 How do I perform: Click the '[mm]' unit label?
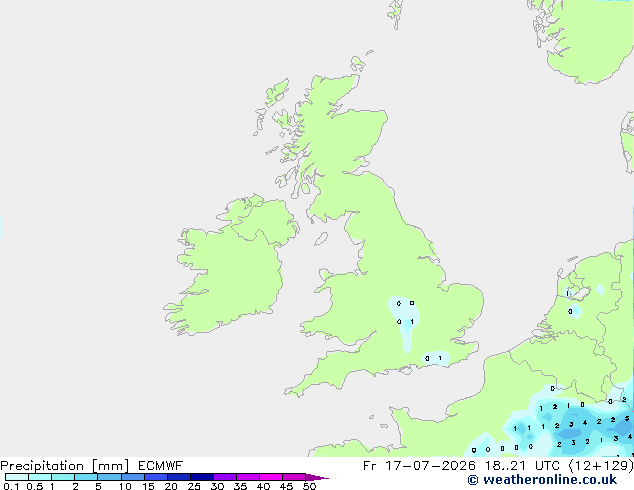pyautogui.click(x=110, y=466)
